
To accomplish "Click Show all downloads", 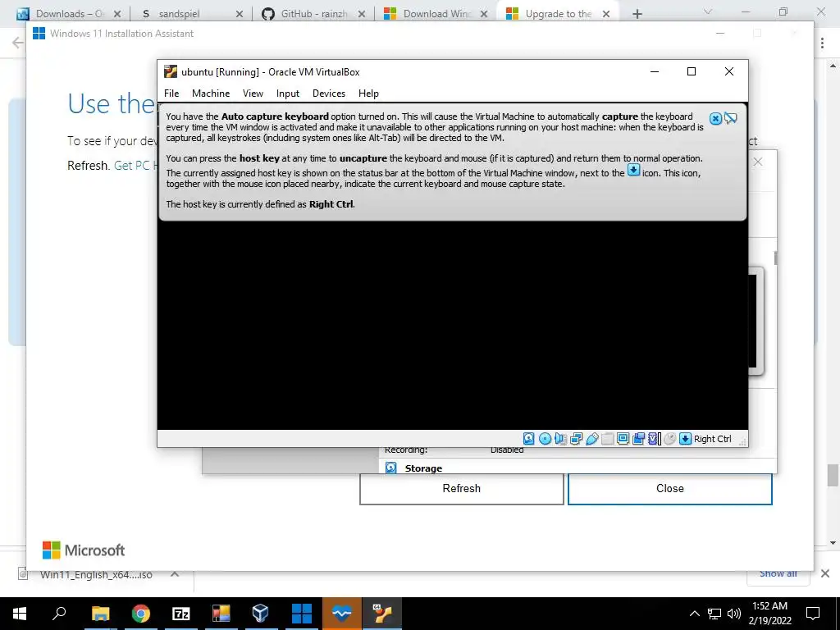I will pyautogui.click(x=778, y=573).
